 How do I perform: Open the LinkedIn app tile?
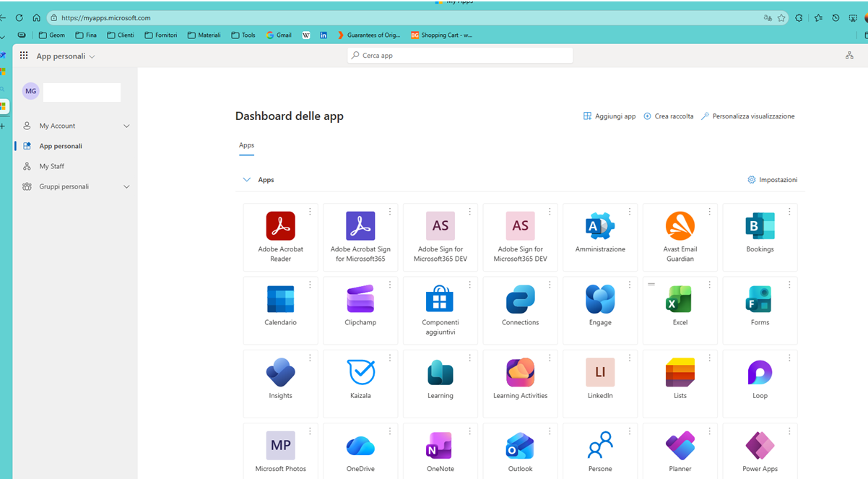(x=600, y=384)
